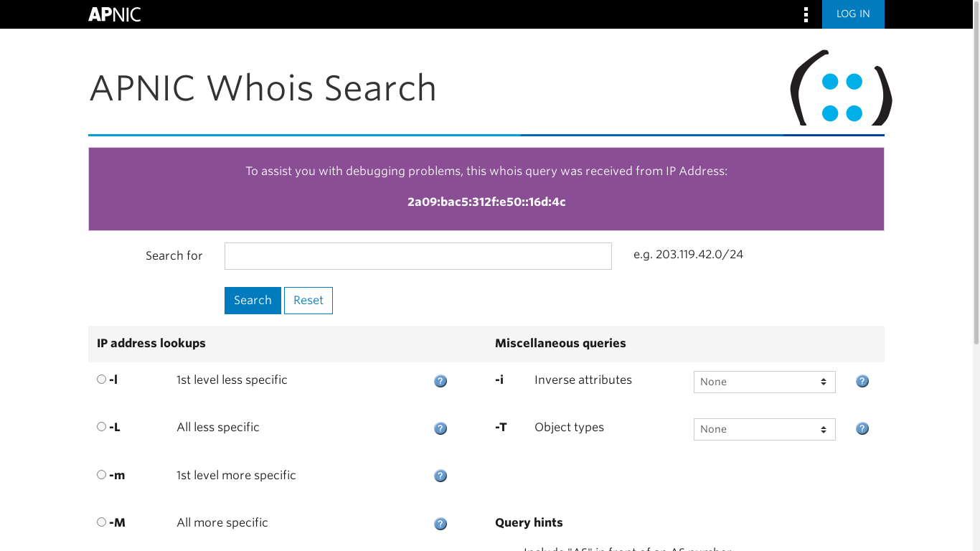Click the example text 203.119.42.0/24
980x551 pixels.
[x=699, y=254]
